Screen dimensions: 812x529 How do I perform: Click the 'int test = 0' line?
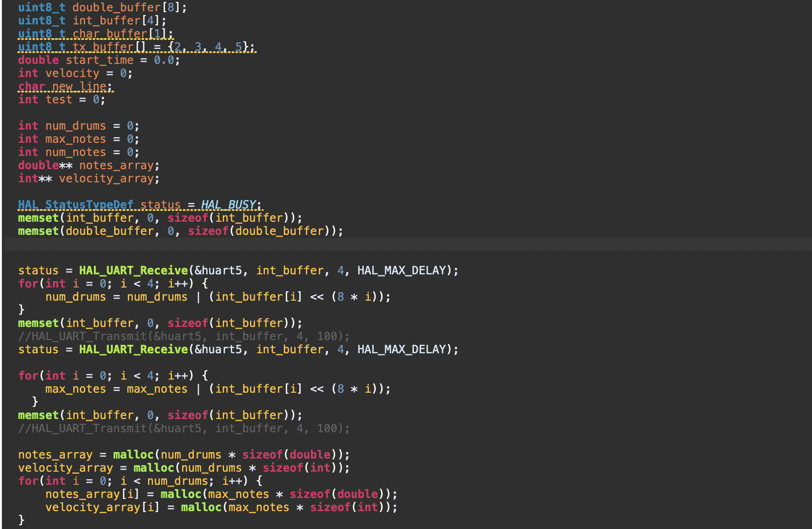coord(61,100)
